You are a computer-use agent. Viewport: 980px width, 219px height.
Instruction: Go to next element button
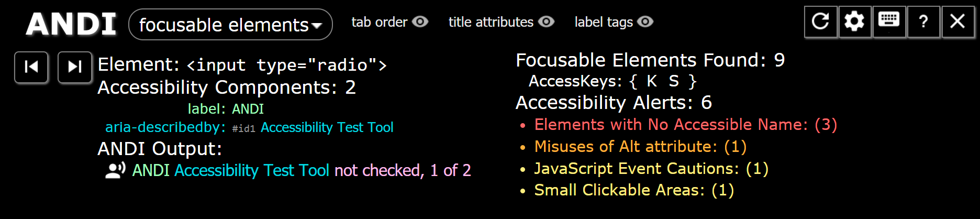click(74, 67)
